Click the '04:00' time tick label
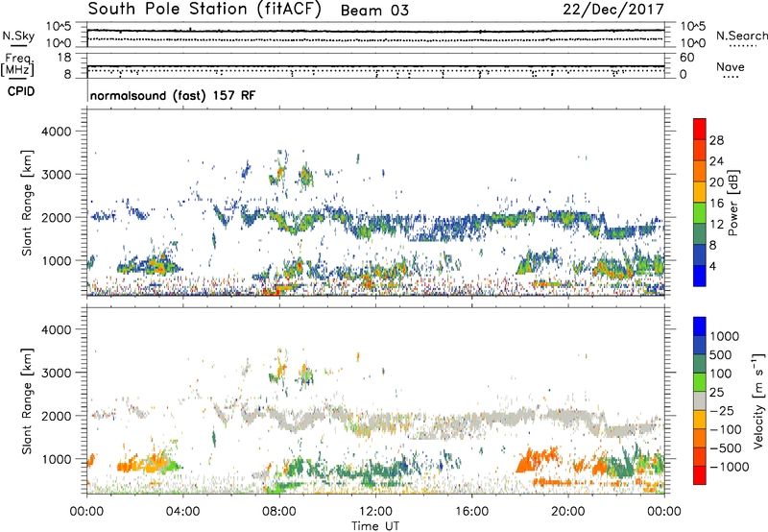This screenshot has width=768, height=532. [x=182, y=512]
